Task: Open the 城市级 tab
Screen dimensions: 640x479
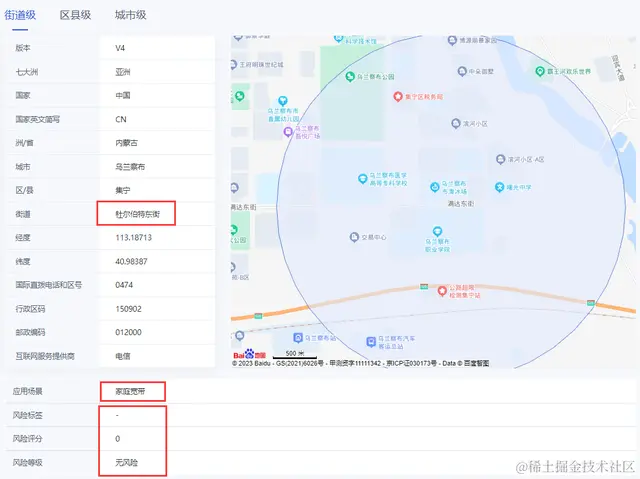Action: 131,15
